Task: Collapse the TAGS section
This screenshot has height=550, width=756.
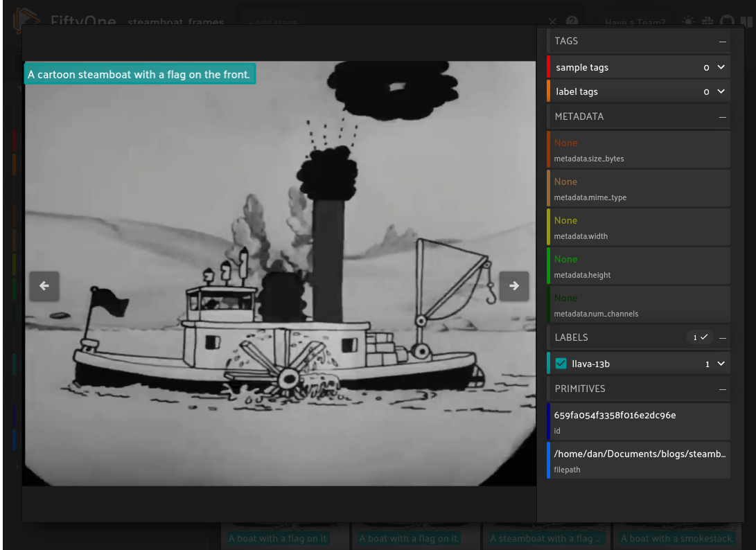Action: [x=722, y=42]
